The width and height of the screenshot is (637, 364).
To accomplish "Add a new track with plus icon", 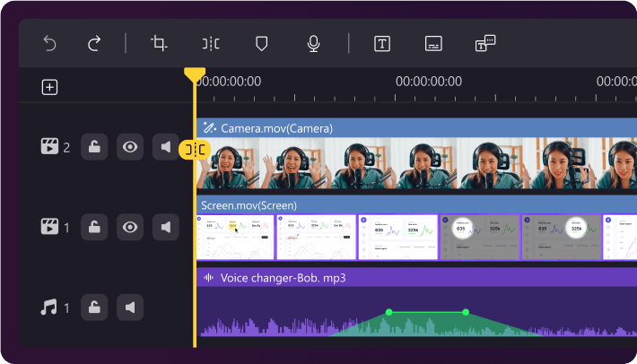I will pos(50,87).
